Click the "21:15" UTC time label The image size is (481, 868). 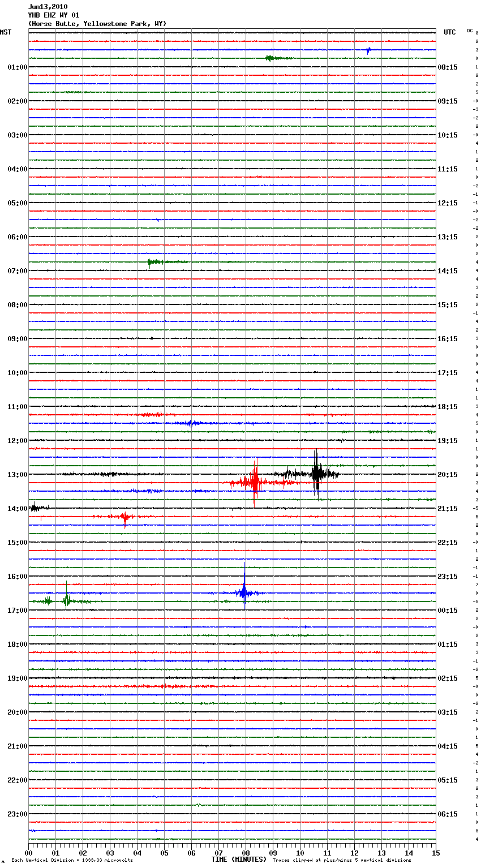point(448,509)
